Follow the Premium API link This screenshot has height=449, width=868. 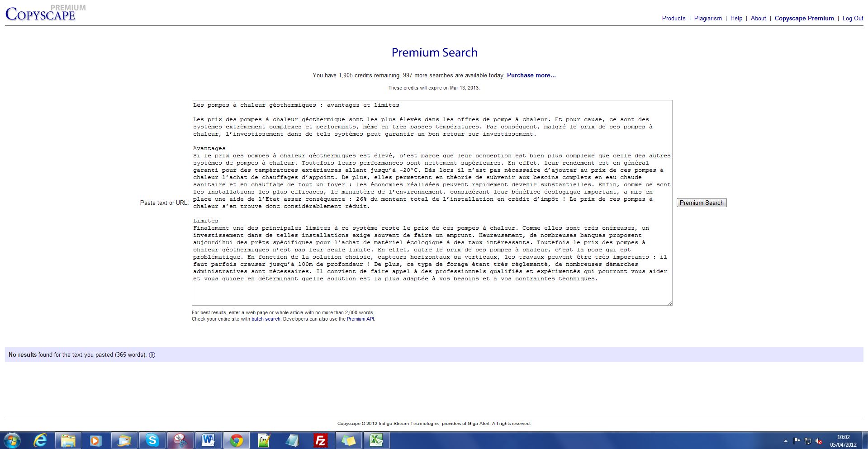[x=360, y=319]
